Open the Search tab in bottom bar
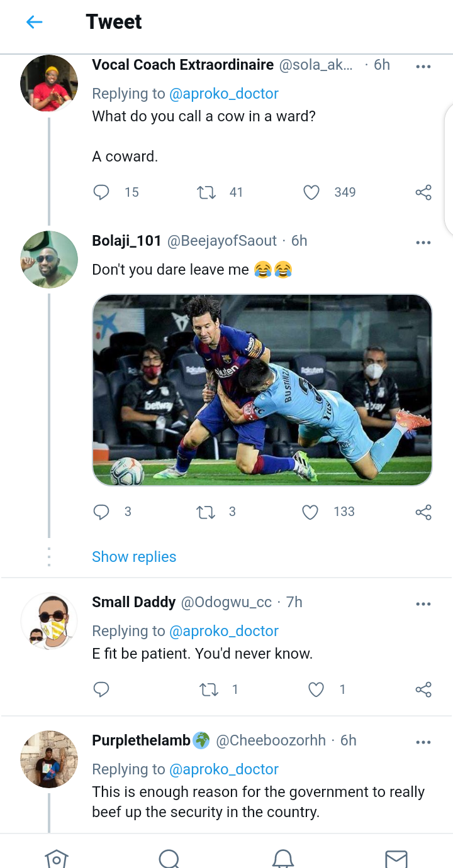Image resolution: width=453 pixels, height=868 pixels. [x=169, y=858]
